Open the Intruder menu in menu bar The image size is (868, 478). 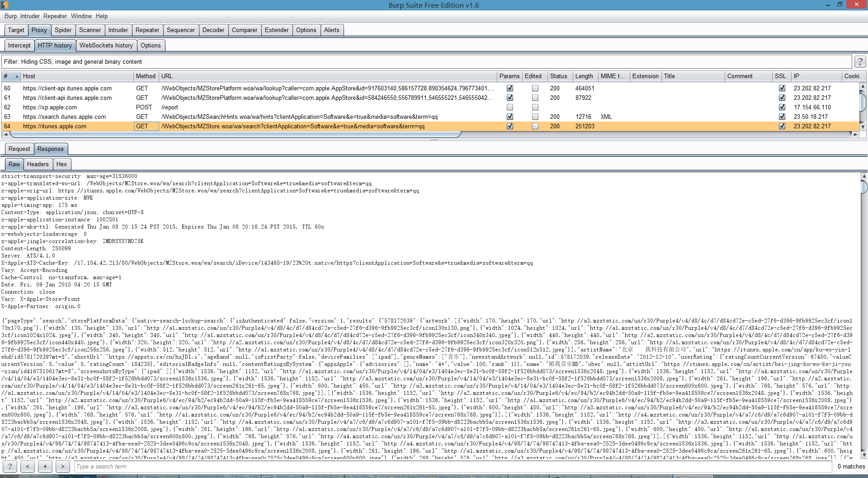[30, 16]
